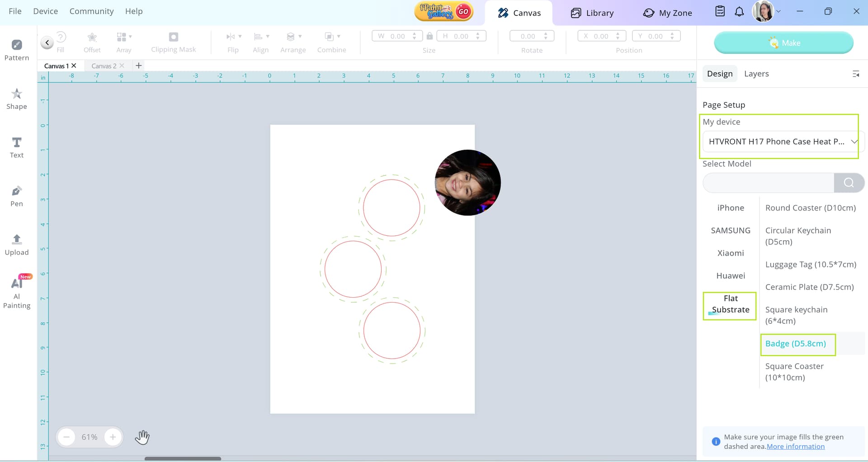This screenshot has width=868, height=462.
Task: Click the Make button
Action: coord(783,43)
